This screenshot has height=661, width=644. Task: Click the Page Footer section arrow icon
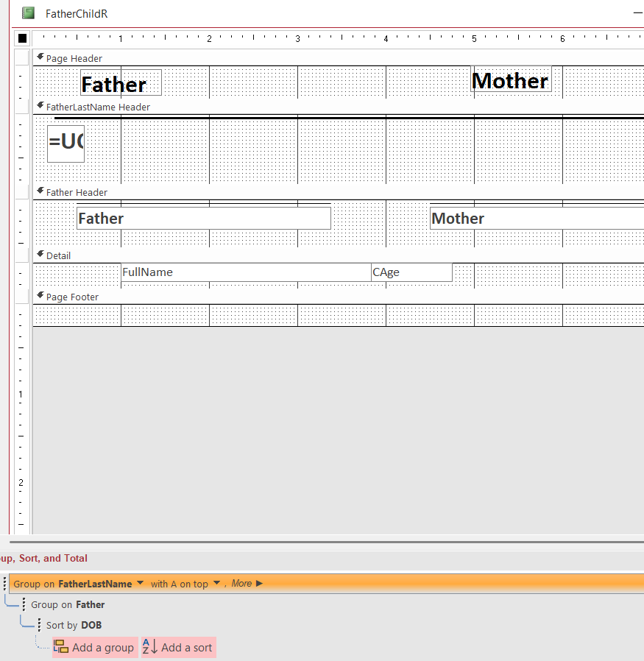(x=40, y=295)
